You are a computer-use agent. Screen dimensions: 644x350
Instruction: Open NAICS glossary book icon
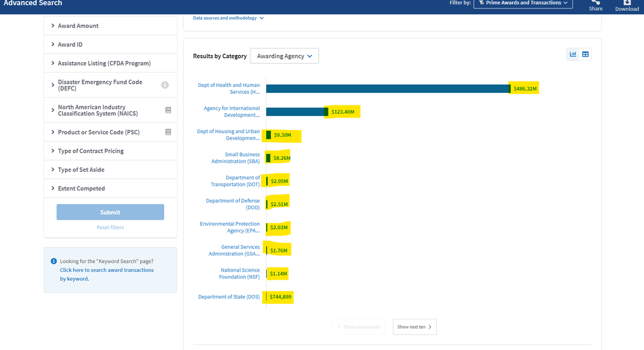point(168,110)
